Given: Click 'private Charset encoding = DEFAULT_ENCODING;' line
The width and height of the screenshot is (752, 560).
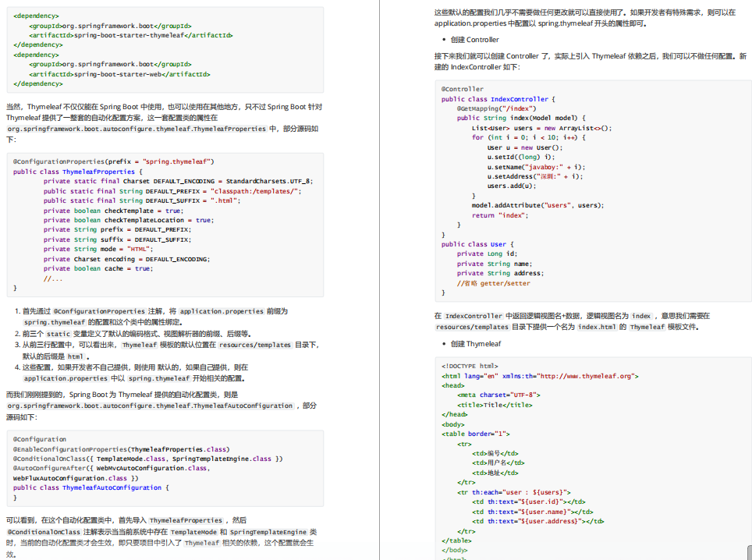Looking at the screenshot, I should click(x=126, y=259).
